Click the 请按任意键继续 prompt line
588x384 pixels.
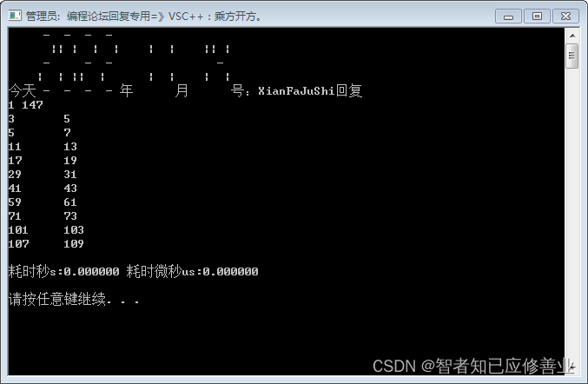tap(74, 299)
